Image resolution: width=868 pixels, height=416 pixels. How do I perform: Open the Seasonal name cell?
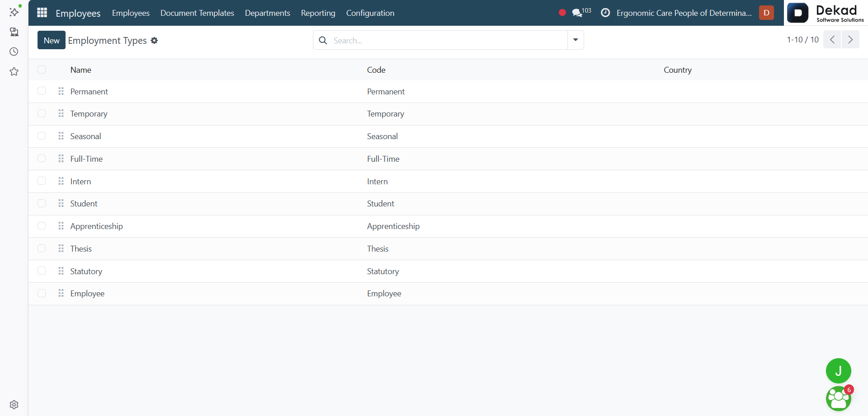(x=85, y=136)
